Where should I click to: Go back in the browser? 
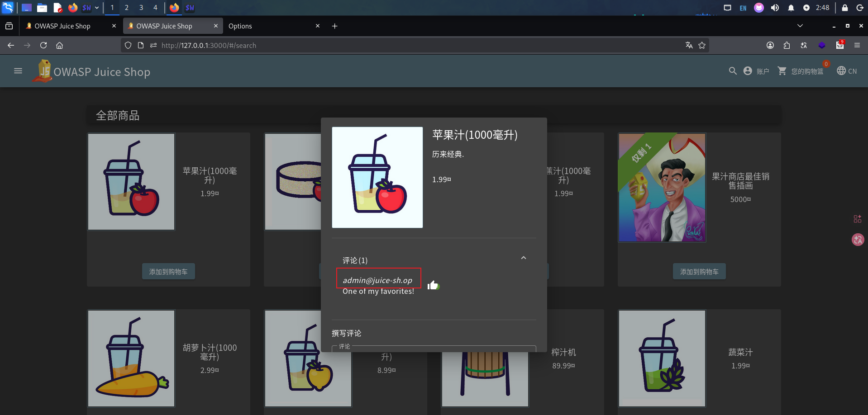11,45
